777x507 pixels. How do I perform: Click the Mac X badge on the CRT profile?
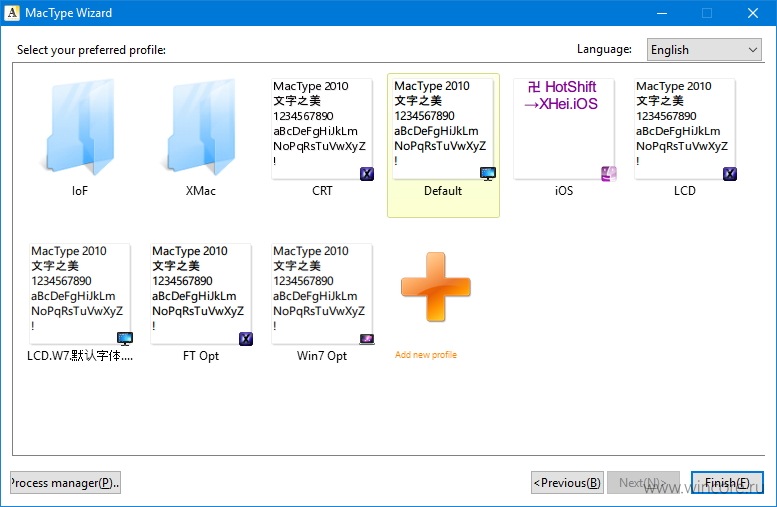coord(367,174)
